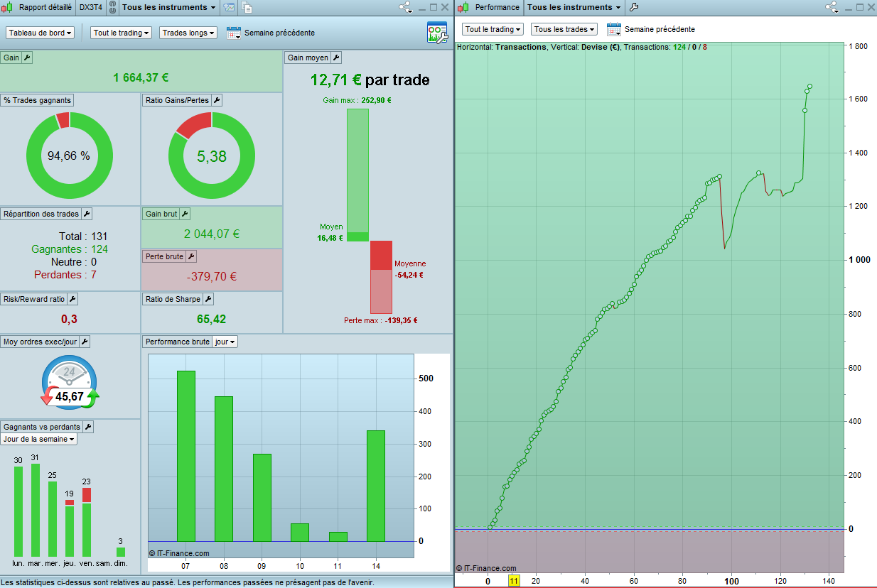
Task: Click the Gain moyen header label
Action: click(x=308, y=58)
